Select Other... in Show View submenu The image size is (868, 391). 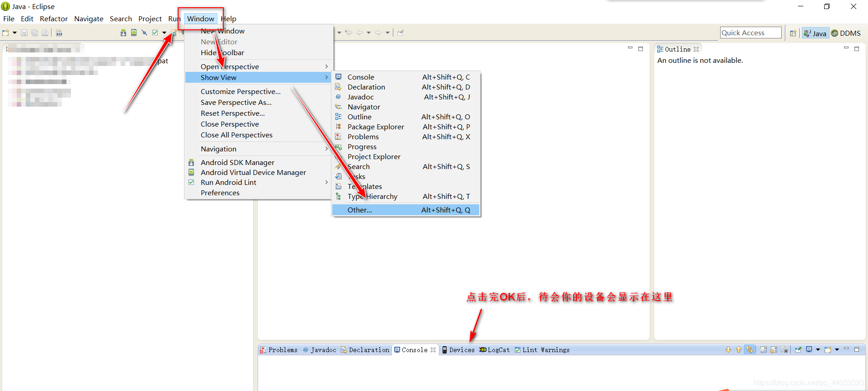click(x=406, y=210)
